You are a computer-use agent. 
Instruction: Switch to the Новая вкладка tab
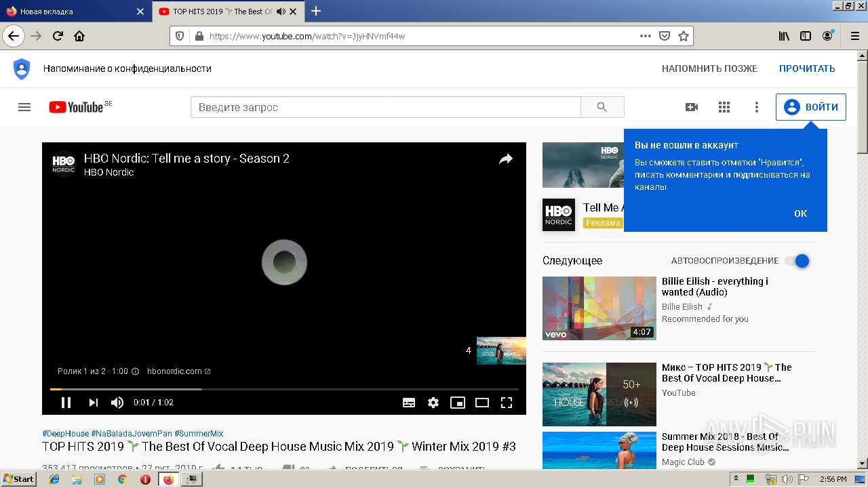click(75, 12)
